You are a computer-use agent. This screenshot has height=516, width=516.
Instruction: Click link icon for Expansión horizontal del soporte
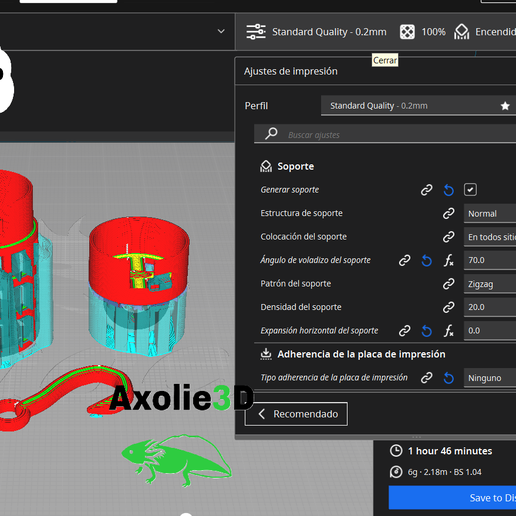click(404, 331)
